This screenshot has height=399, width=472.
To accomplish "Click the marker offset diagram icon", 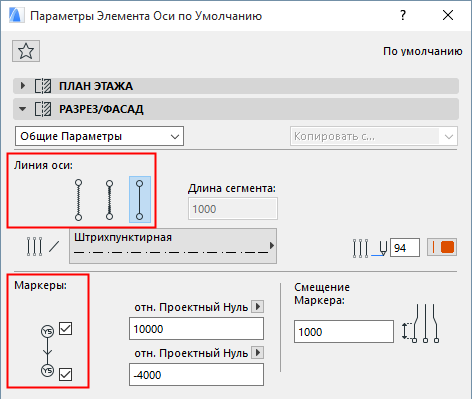I will pyautogui.click(x=421, y=323).
